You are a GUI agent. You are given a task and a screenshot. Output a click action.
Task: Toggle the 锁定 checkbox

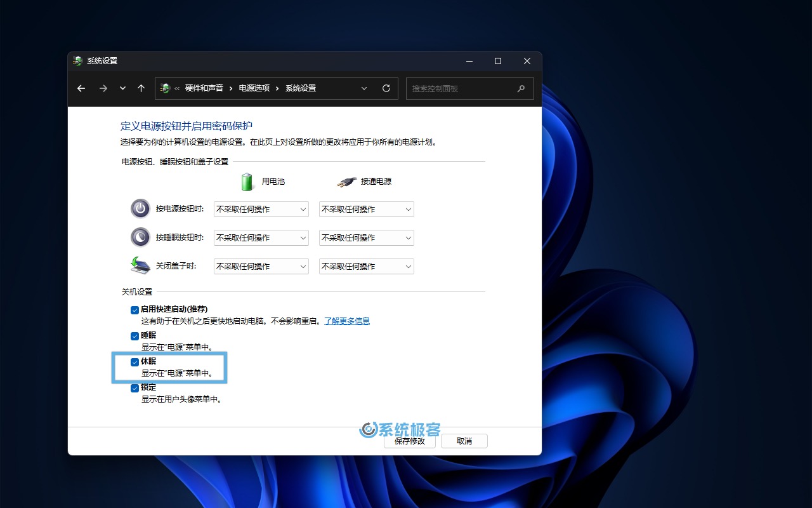point(134,388)
